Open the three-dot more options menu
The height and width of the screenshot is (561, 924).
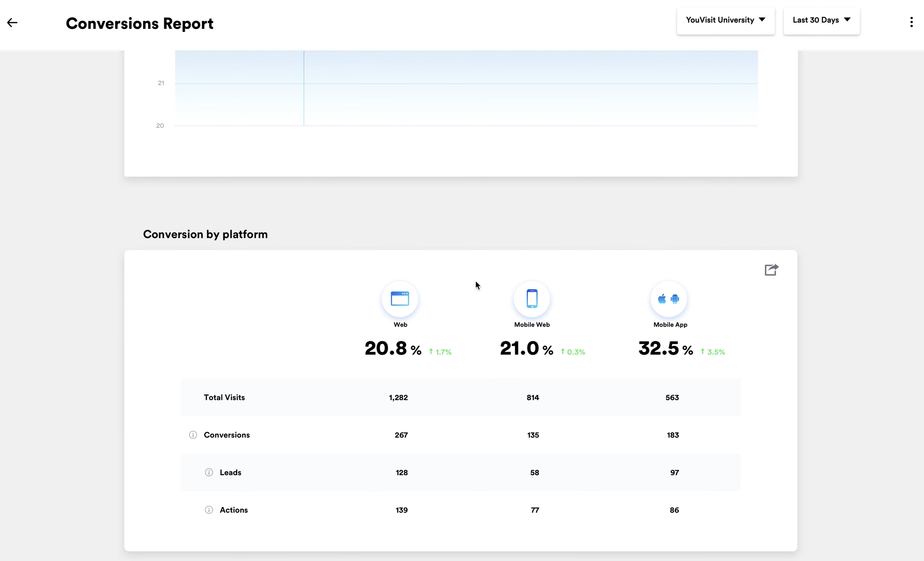(x=912, y=22)
